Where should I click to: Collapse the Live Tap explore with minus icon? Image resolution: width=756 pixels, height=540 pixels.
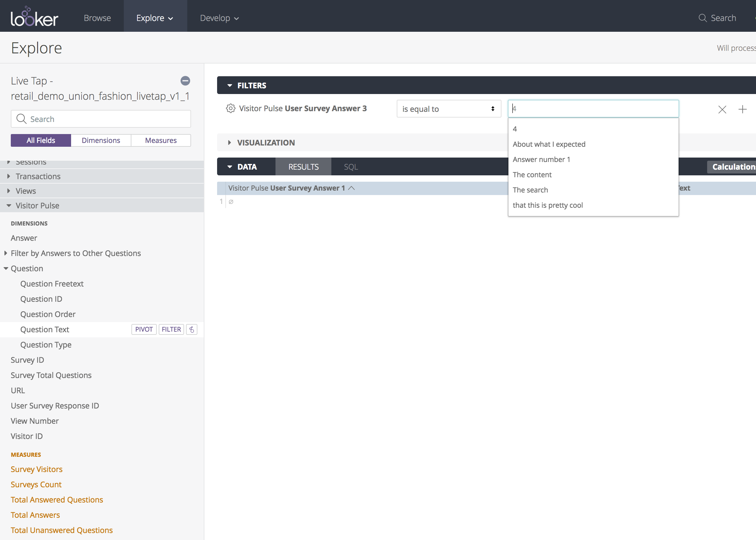(x=185, y=81)
